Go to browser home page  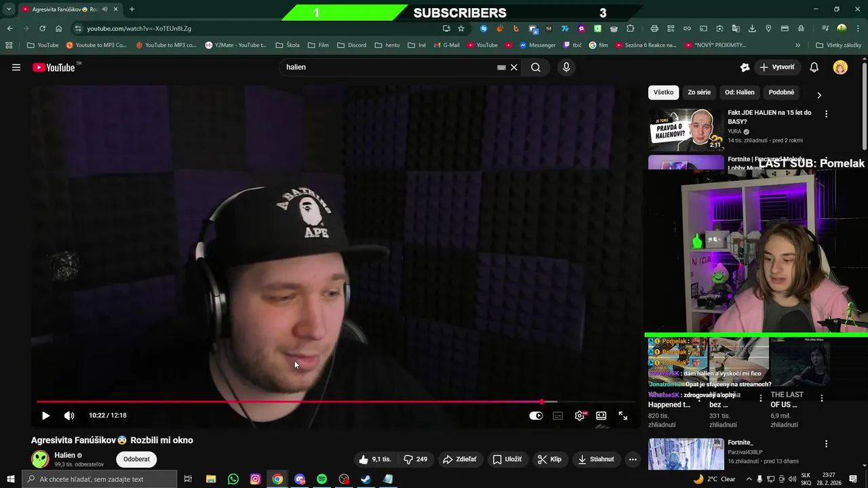(x=59, y=28)
